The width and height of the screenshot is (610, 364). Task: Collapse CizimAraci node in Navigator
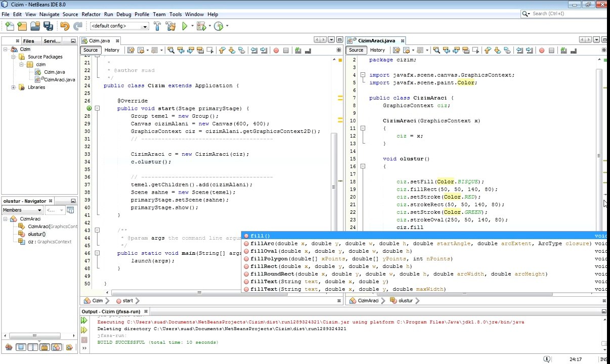point(6,219)
